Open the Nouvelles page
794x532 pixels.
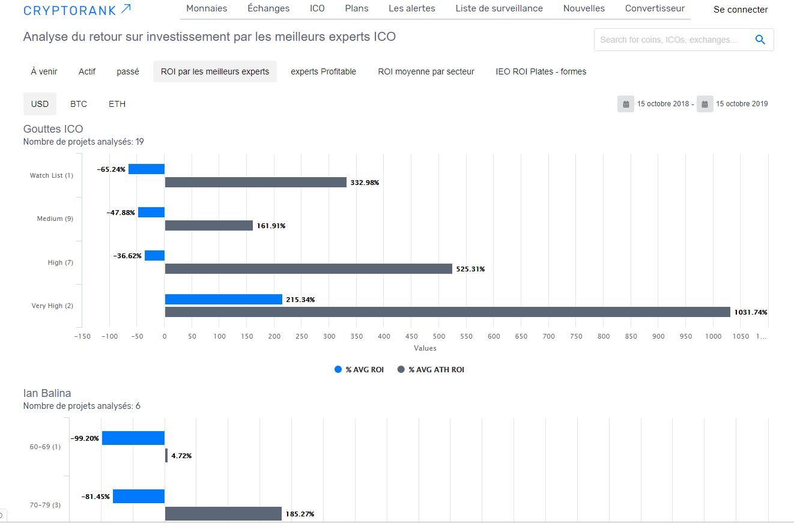(584, 8)
